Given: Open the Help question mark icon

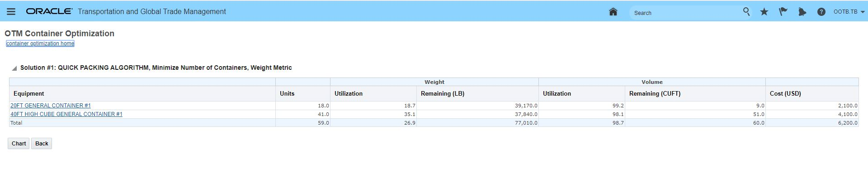Looking at the screenshot, I should point(821,12).
